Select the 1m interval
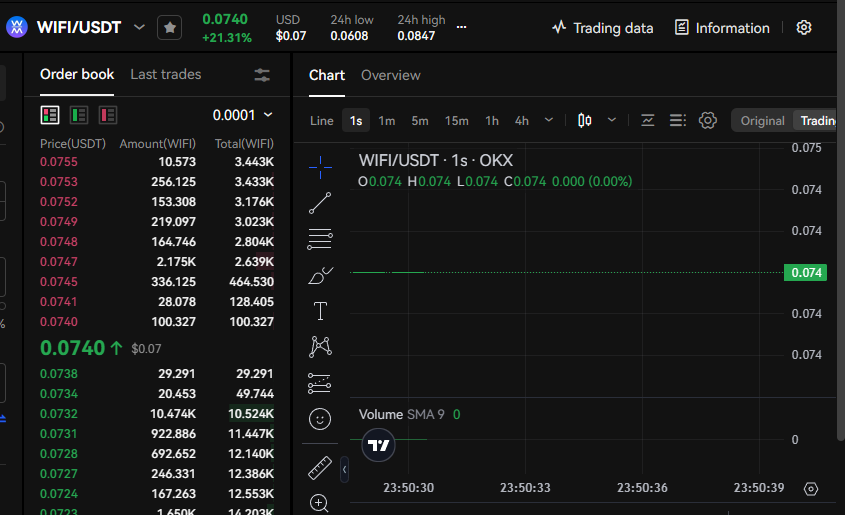The height and width of the screenshot is (515, 845). click(387, 121)
